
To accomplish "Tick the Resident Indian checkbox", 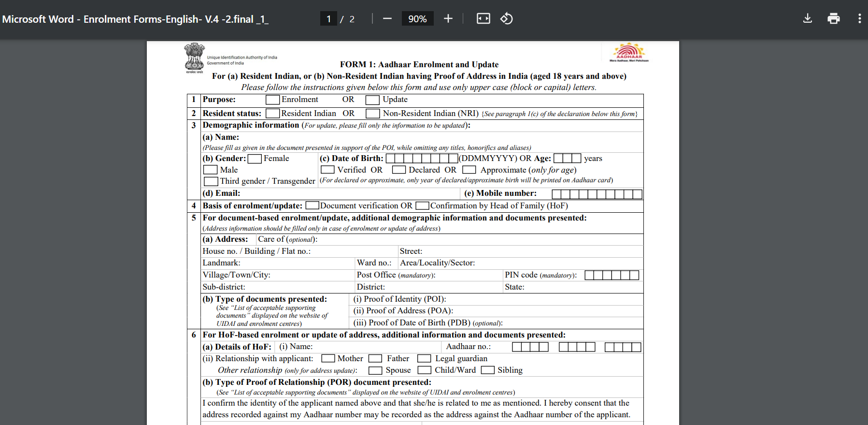I will (x=272, y=113).
